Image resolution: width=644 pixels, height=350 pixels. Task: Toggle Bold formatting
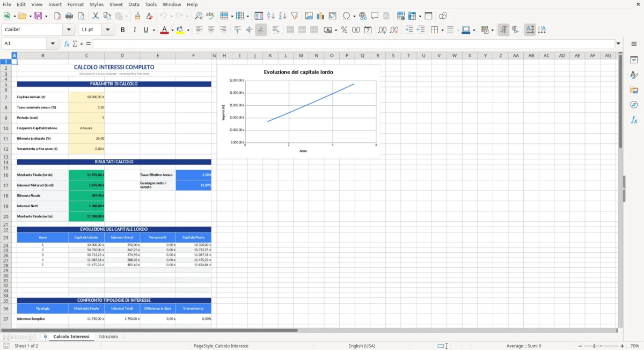point(122,30)
